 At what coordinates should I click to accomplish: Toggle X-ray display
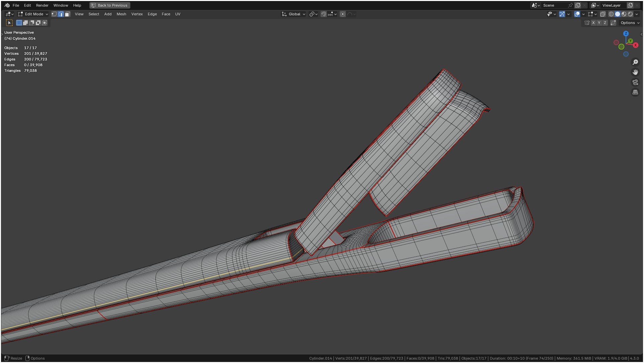(603, 14)
